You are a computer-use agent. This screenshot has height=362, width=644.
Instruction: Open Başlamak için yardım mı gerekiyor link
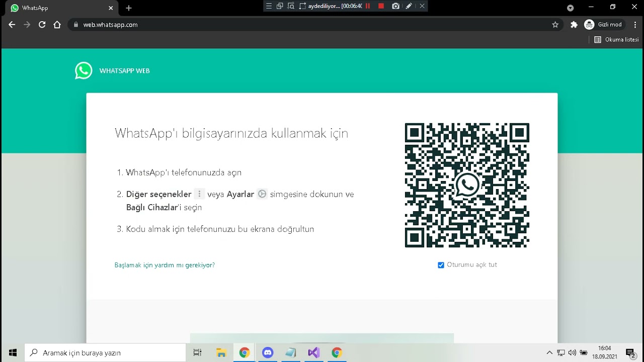165,265
